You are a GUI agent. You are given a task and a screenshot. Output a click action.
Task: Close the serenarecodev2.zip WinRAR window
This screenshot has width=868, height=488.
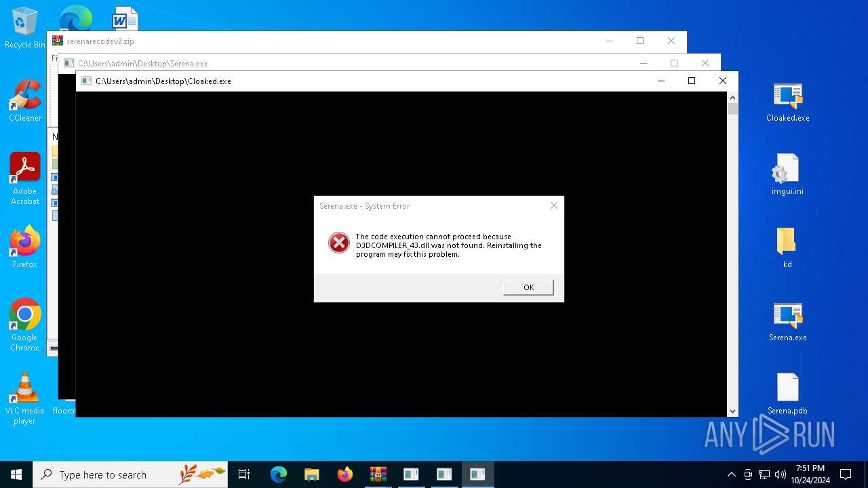coord(671,41)
